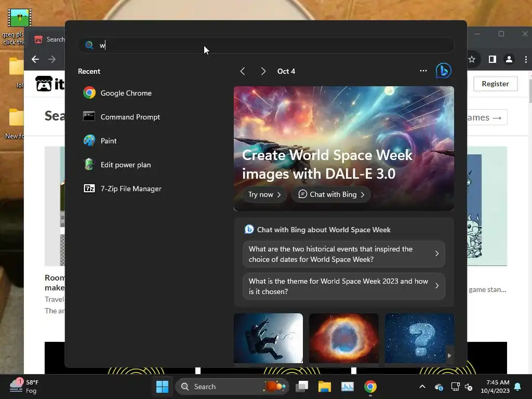Screen dimensions: 532x399
Task: Click the Try now button
Action: tap(264, 194)
